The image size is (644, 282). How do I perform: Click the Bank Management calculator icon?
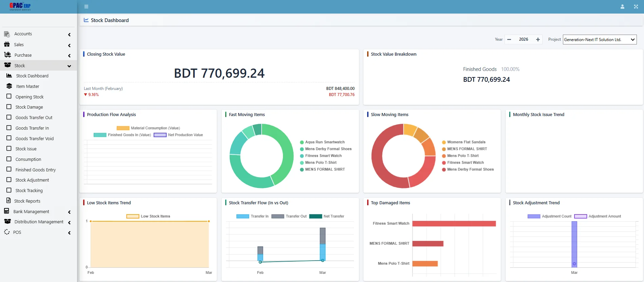click(6, 211)
